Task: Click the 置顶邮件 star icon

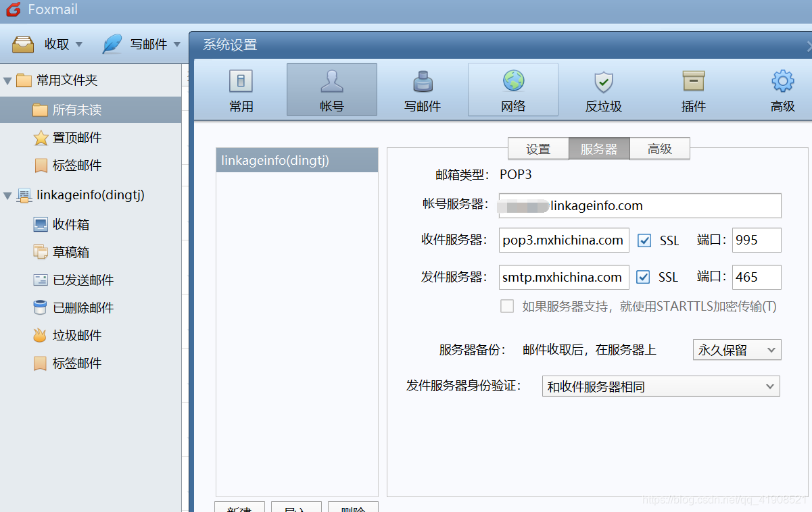Action: 41,138
